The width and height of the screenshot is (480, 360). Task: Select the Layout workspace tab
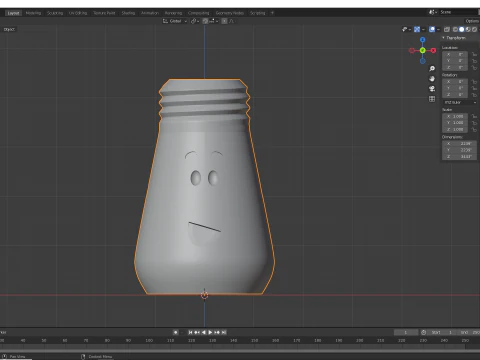click(x=13, y=13)
